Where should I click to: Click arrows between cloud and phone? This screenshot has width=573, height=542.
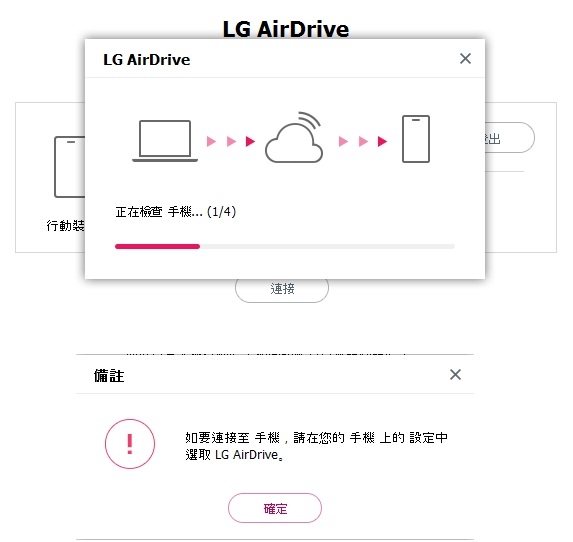pyautogui.click(x=363, y=141)
